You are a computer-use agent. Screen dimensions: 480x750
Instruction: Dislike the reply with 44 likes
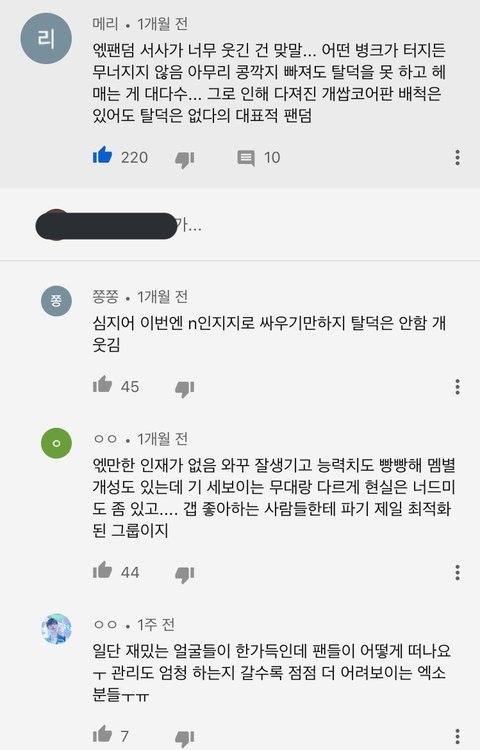pos(185,574)
